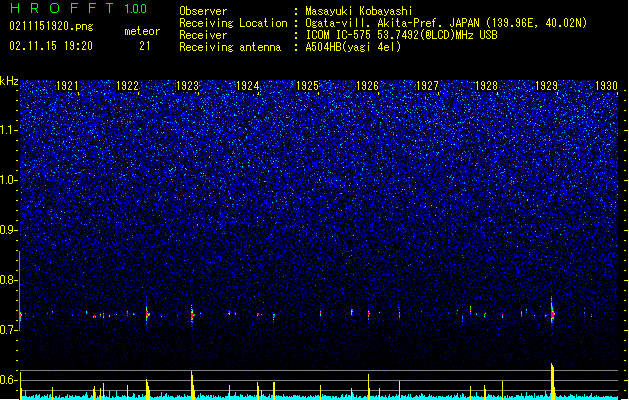
Task: Click the Receiving antenna label
Action: coord(230,47)
